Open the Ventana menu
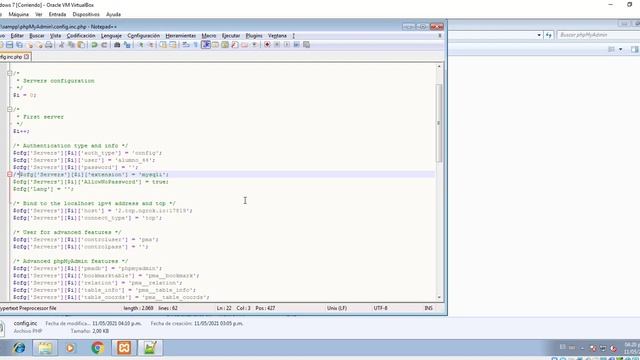The height and width of the screenshot is (360, 640). coord(277,36)
